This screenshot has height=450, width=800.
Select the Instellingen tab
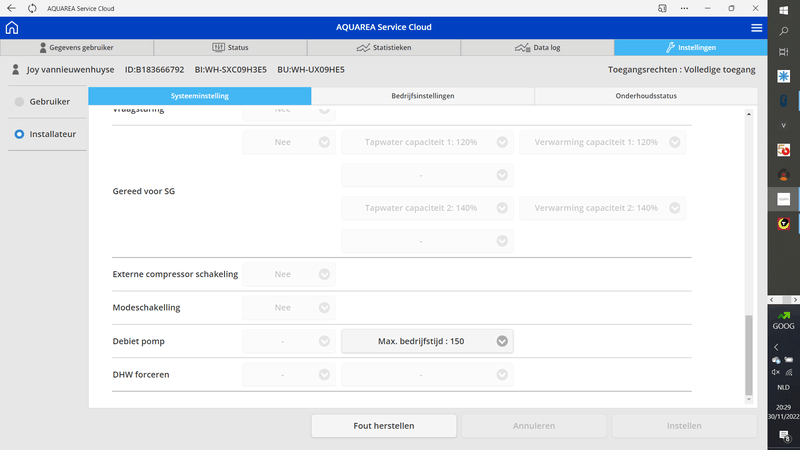click(691, 47)
